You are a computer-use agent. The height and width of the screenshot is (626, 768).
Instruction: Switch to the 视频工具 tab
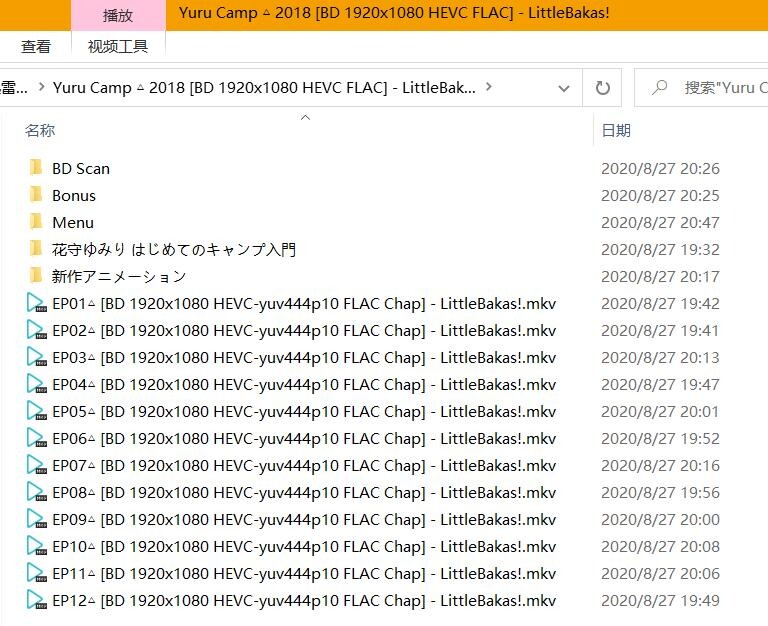[x=118, y=46]
